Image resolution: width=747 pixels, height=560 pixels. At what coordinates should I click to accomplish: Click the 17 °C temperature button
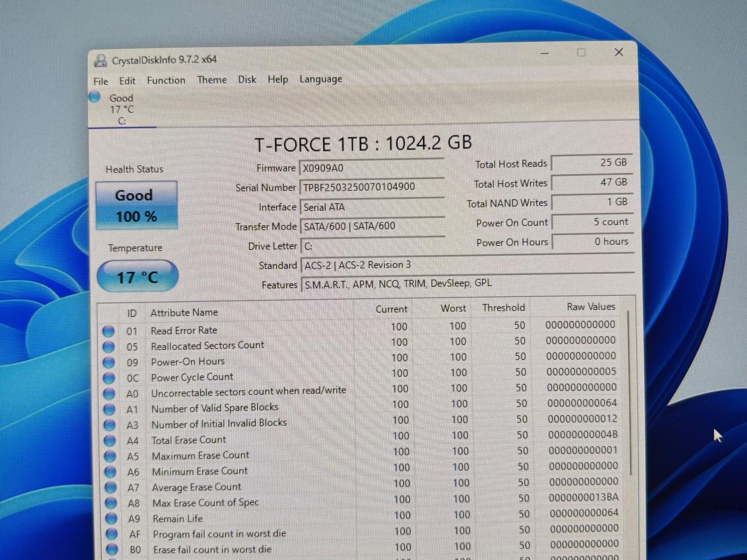(138, 277)
